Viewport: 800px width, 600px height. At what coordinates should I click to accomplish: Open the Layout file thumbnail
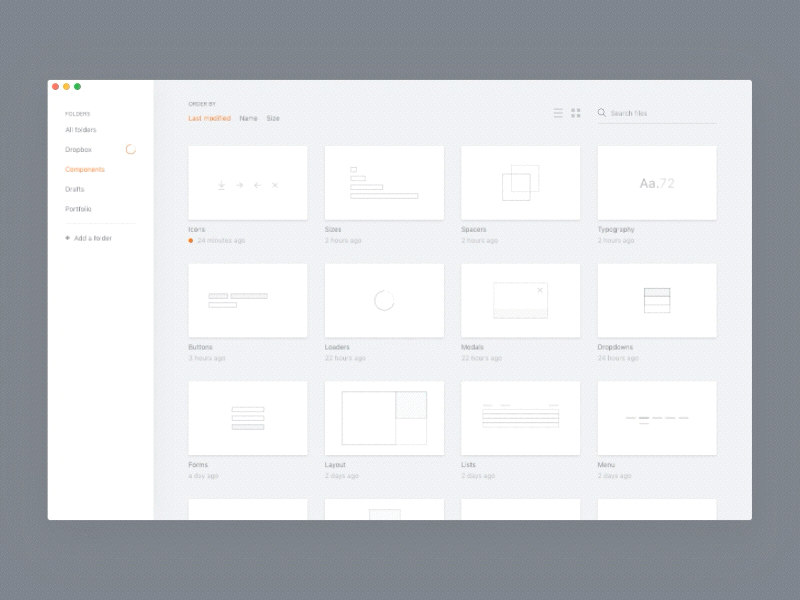click(x=384, y=418)
